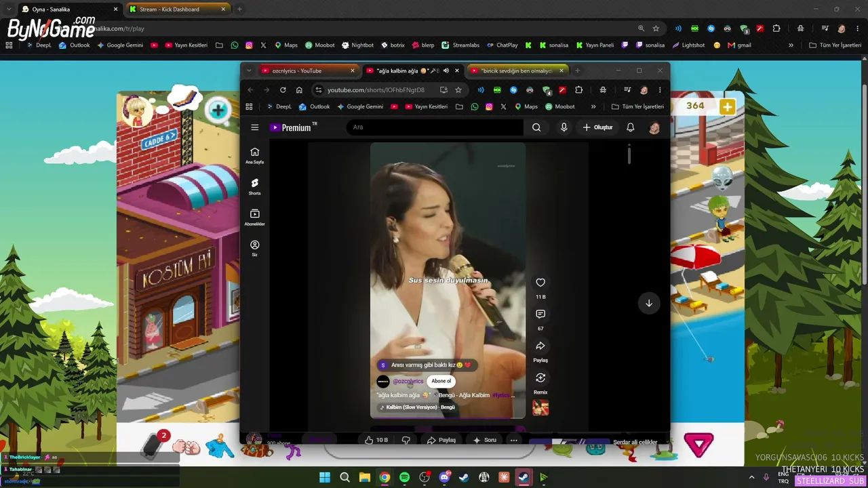Show more bookmarks in inner browser
Image resolution: width=868 pixels, height=488 pixels.
pyautogui.click(x=593, y=106)
